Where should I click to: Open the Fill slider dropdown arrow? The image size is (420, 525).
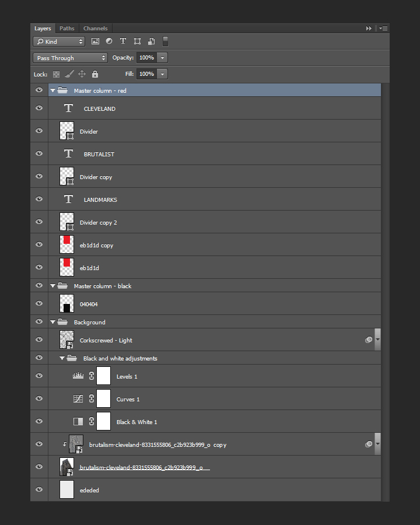coord(162,74)
